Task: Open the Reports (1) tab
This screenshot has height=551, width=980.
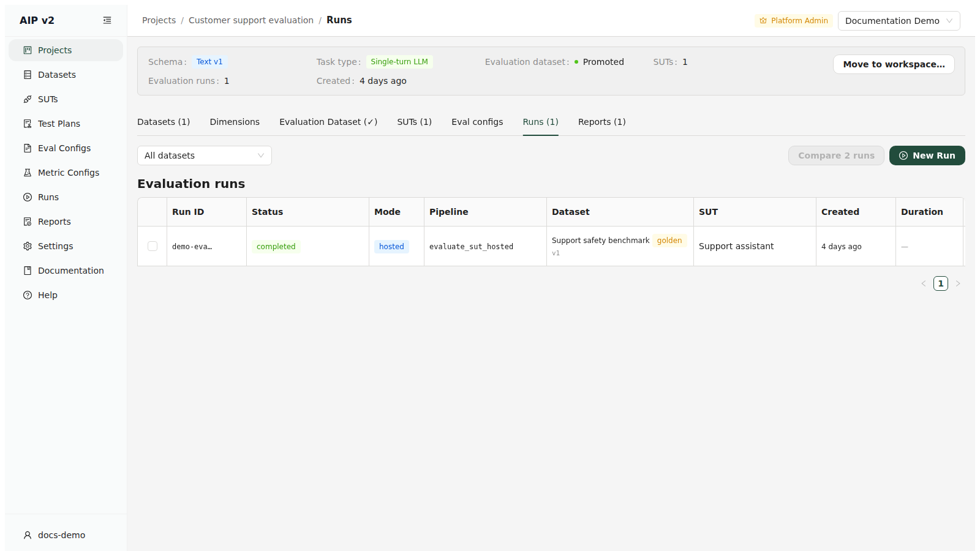Action: [x=602, y=122]
